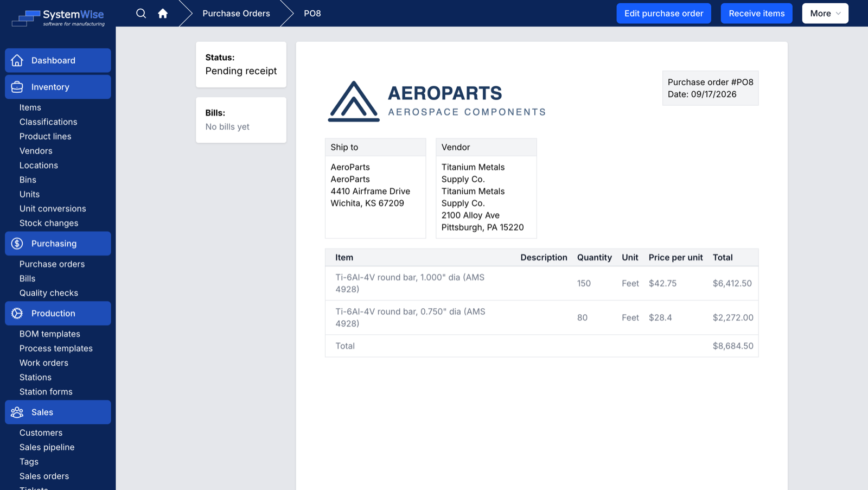
Task: Click the PO8 breadcrumb
Action: click(312, 14)
